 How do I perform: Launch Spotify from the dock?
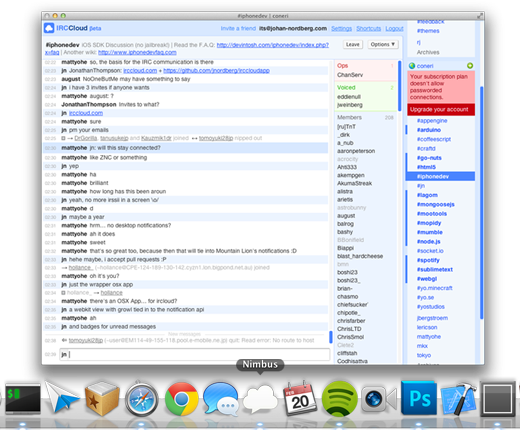(x=339, y=399)
